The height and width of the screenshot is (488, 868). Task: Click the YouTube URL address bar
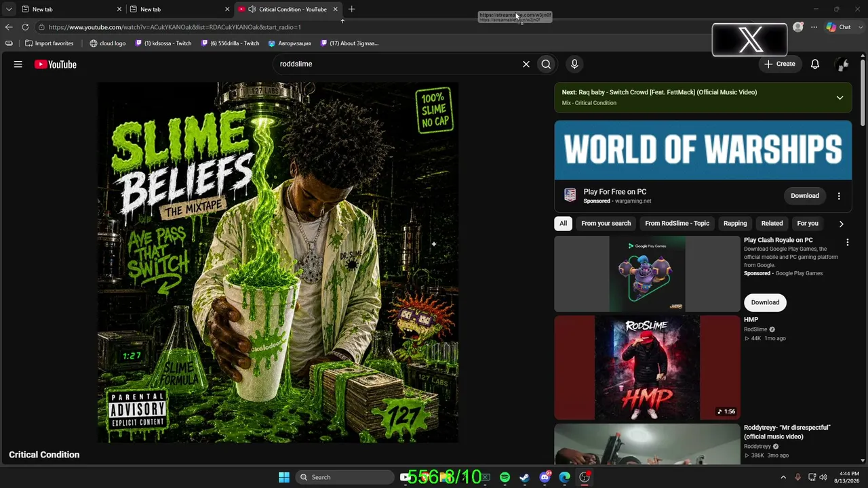tap(175, 27)
